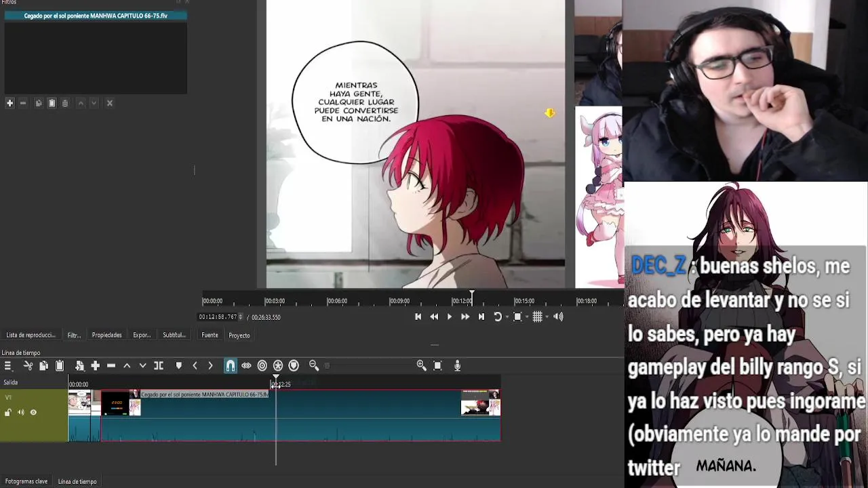Switch to the Proyecto tab

pos(239,335)
